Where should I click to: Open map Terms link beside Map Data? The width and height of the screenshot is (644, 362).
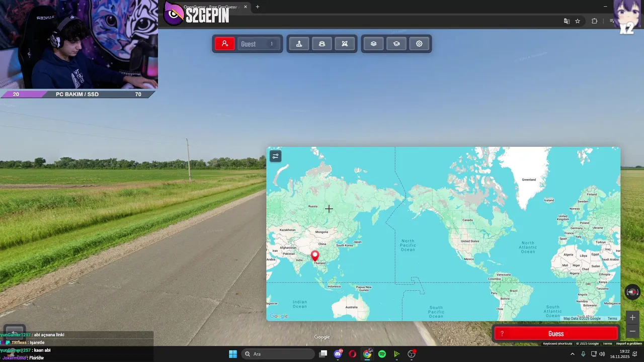pyautogui.click(x=612, y=319)
